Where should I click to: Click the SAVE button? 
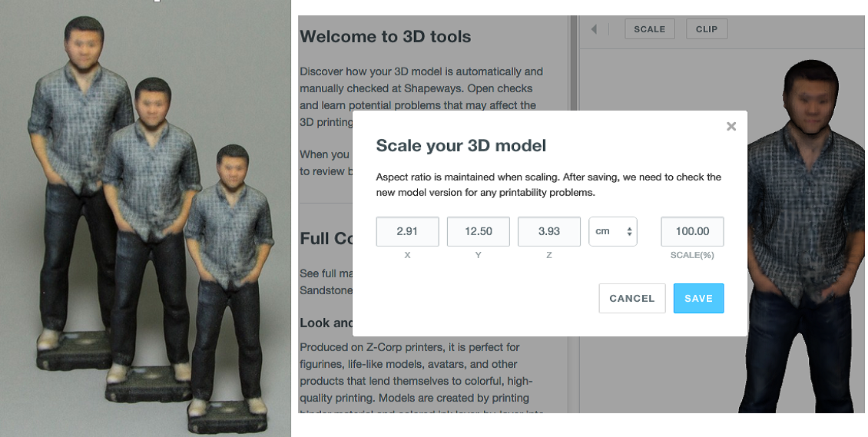698,298
